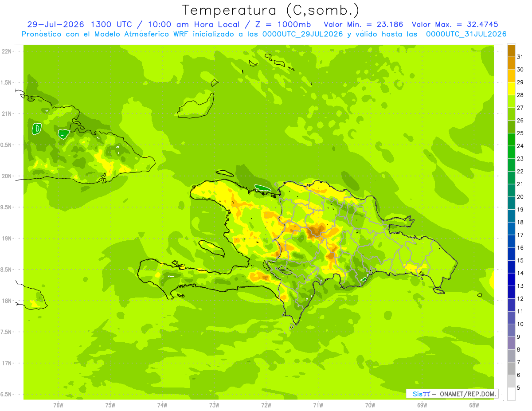Click the longitude axis label "72W"
The image size is (532, 411).
[x=266, y=405]
